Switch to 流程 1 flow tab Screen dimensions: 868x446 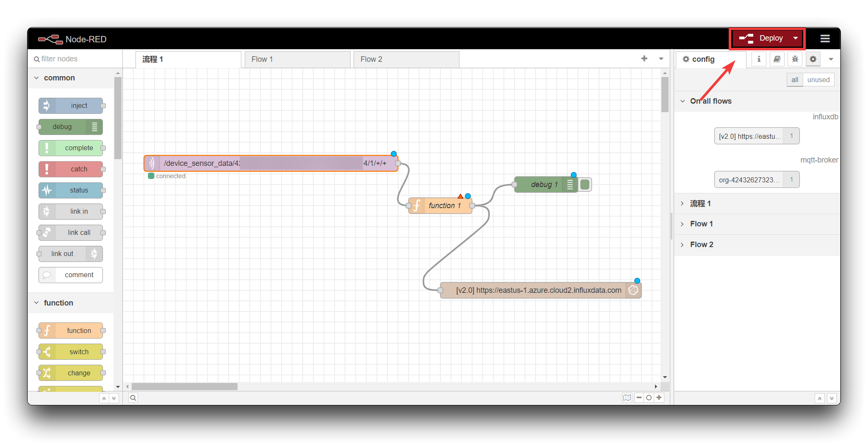pyautogui.click(x=188, y=59)
